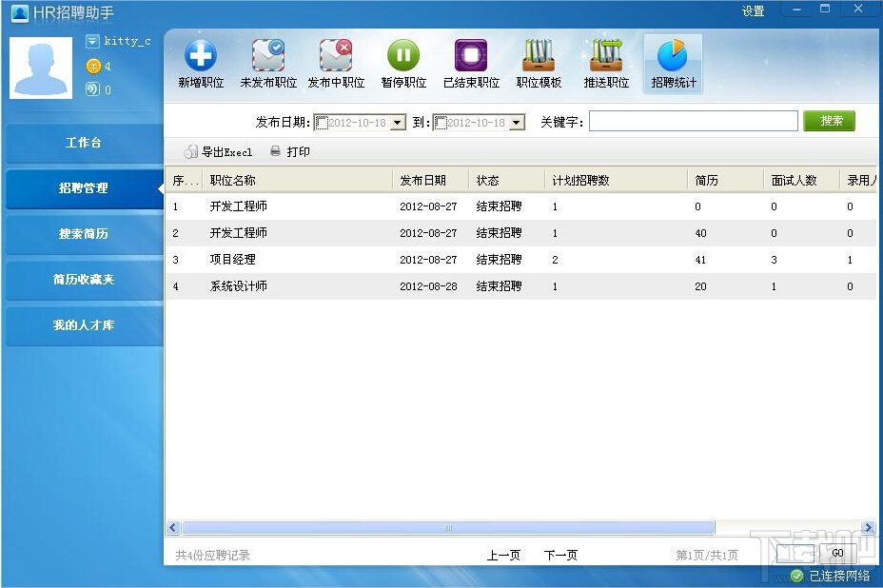Go to 下一页 next page
The image size is (883, 588).
[x=560, y=556]
